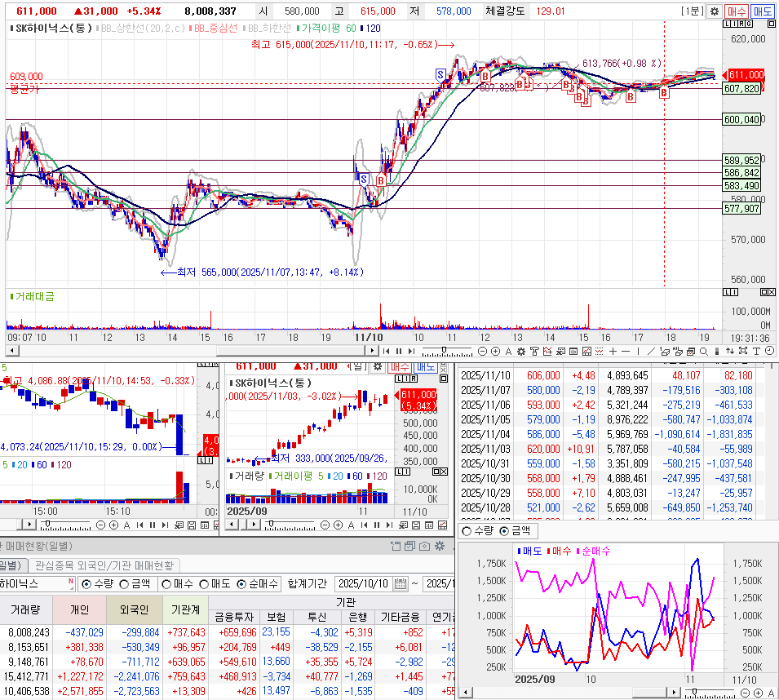This screenshot has width=779, height=700.
Task: Select 금액 radio in 매매현황 panel
Action: (124, 584)
